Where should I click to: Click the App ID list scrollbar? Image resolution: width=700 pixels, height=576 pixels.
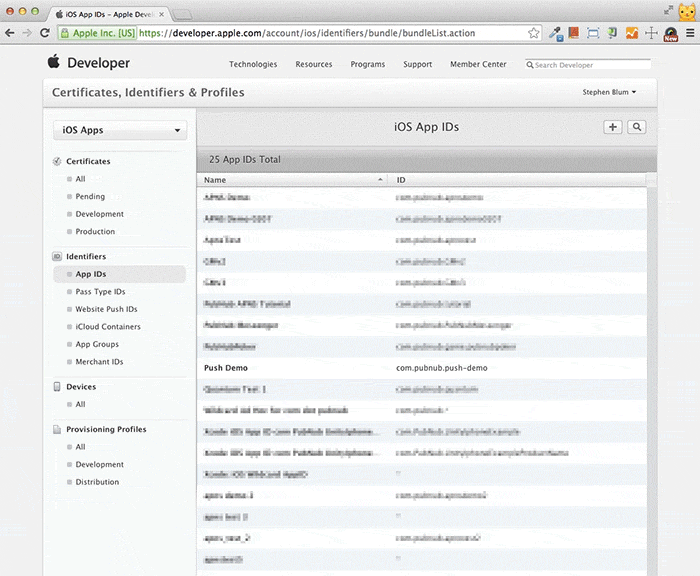(651, 380)
